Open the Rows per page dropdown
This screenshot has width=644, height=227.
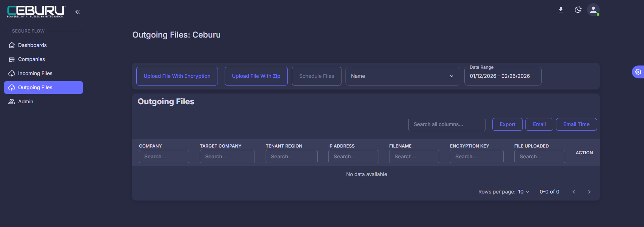pos(524,192)
